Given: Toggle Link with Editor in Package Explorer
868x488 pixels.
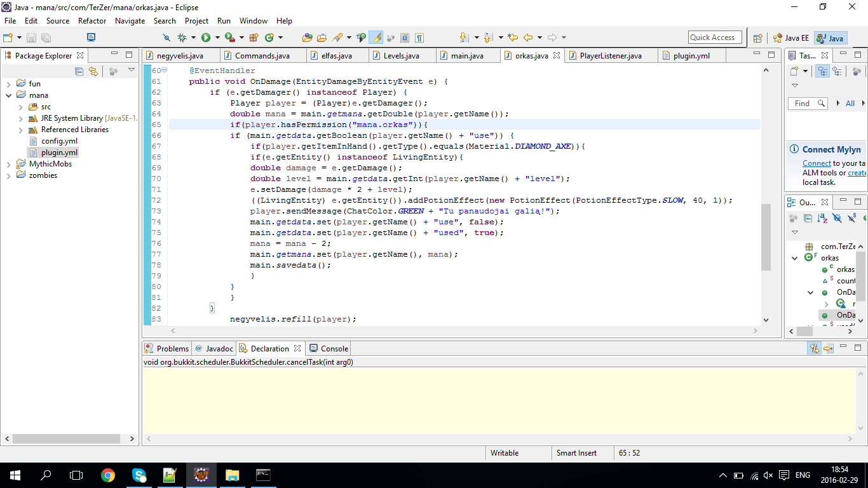Looking at the screenshot, I should pyautogui.click(x=93, y=71).
